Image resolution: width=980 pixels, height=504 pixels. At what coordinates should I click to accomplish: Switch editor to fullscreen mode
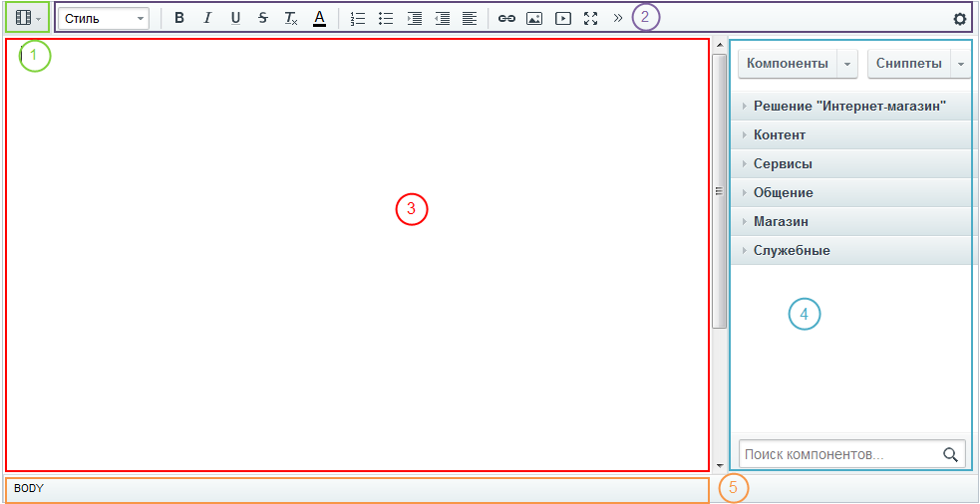pyautogui.click(x=591, y=18)
